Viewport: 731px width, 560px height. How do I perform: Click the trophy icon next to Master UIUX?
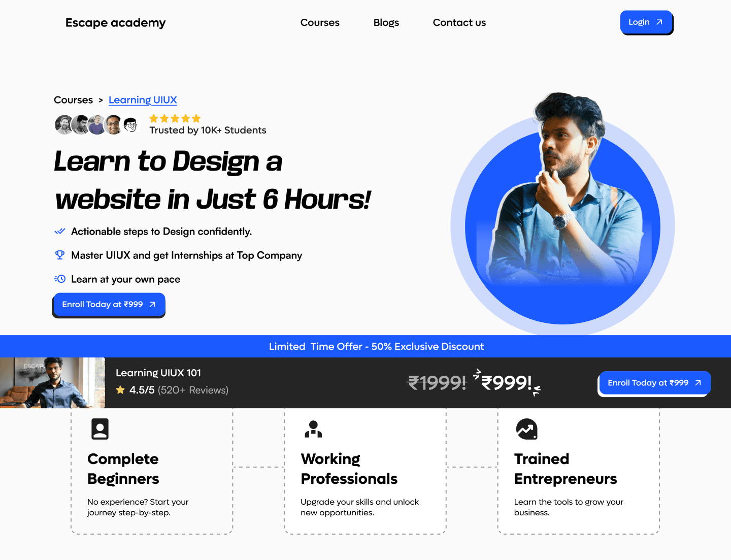60,255
